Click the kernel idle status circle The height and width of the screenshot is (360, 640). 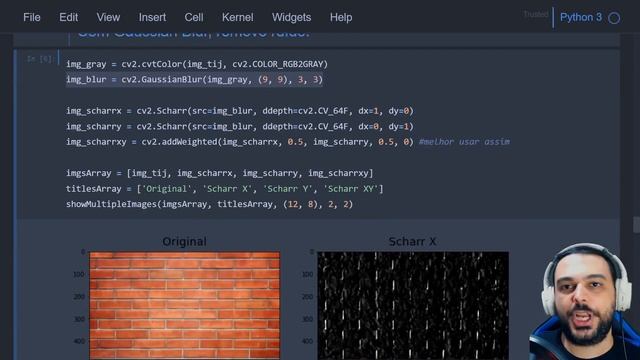click(614, 18)
